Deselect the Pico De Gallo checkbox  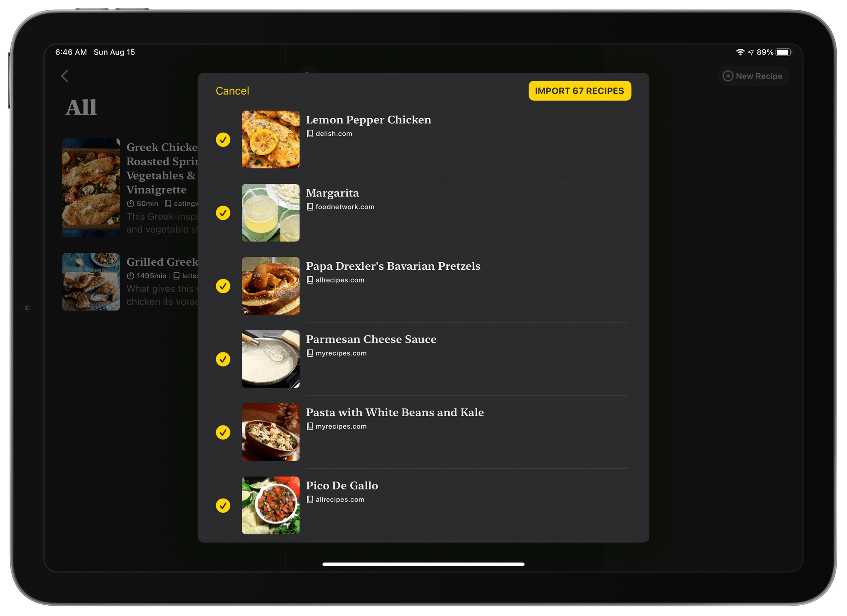pyautogui.click(x=223, y=505)
